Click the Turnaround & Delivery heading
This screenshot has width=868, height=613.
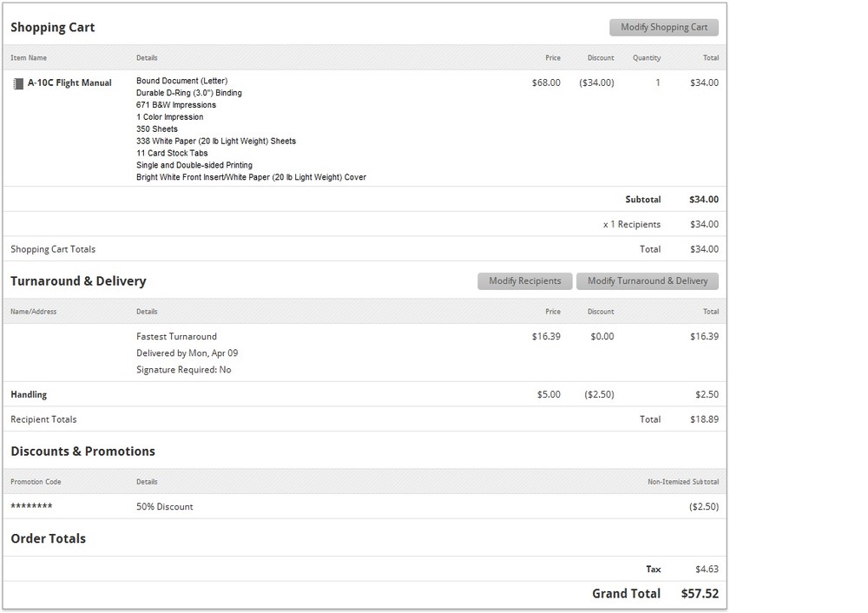pos(78,281)
